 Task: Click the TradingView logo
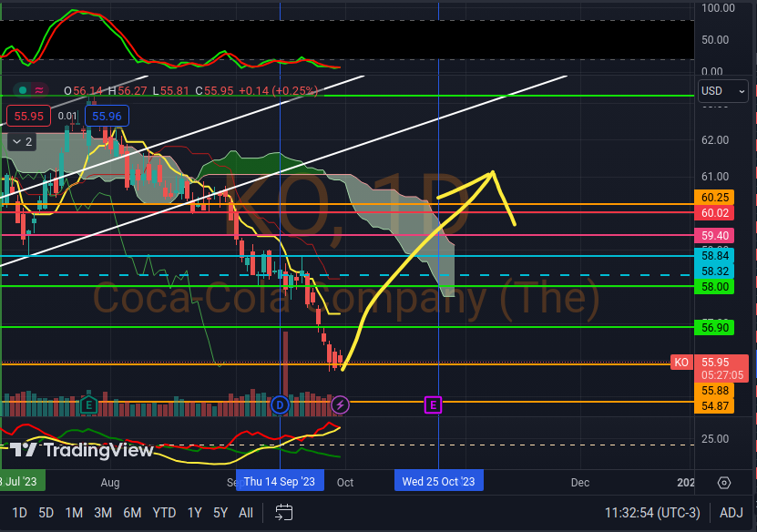(70, 450)
